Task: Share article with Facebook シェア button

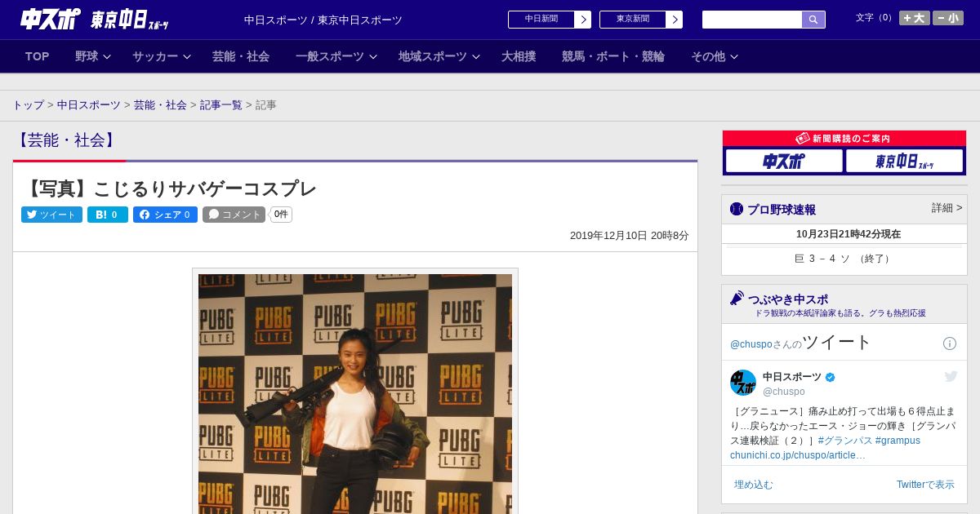Action: point(165,215)
